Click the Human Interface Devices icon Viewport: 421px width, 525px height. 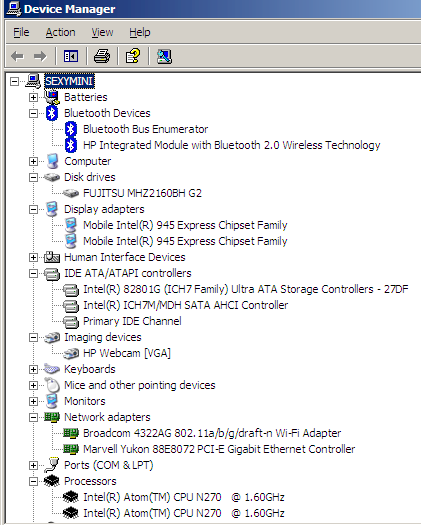coord(52,257)
